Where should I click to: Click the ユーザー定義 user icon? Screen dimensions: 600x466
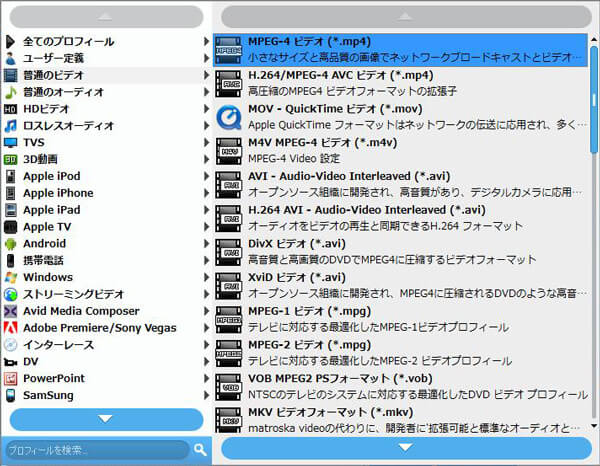(10, 58)
